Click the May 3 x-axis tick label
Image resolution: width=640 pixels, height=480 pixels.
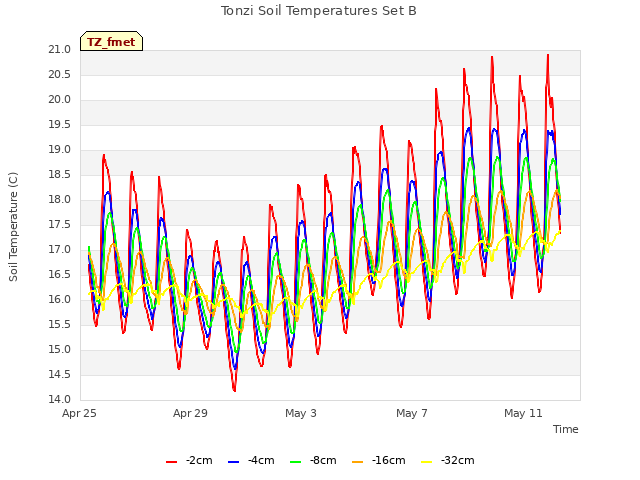point(301,413)
